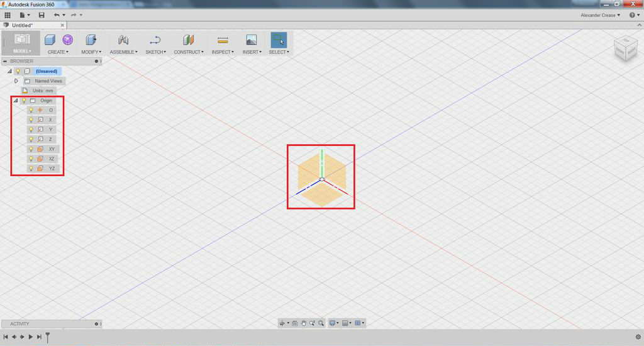This screenshot has height=346, width=644.
Task: Toggle visibility of the Y axis
Action: [31, 130]
